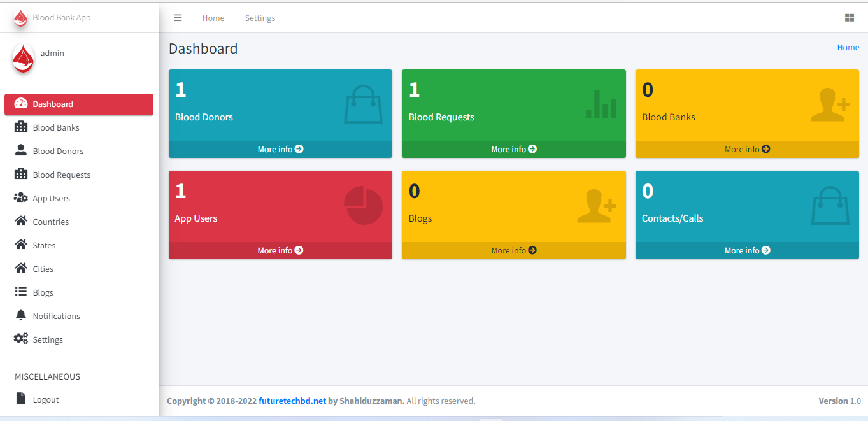868x421 pixels.
Task: Select Dashboard in the sidebar menu
Action: [79, 104]
